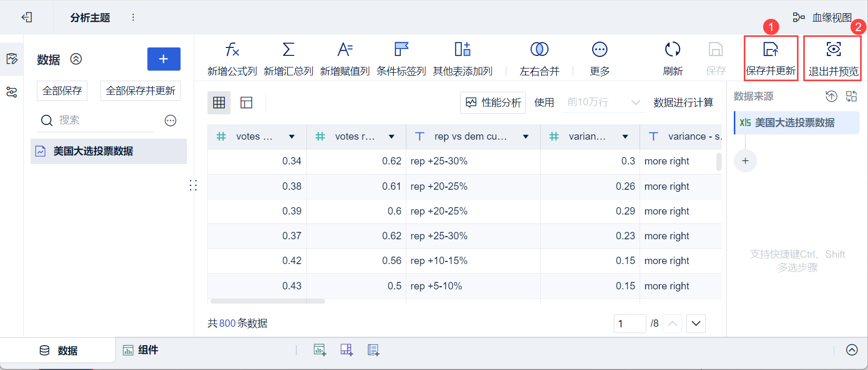
Task: Select the 数据 tab at the bottom
Action: point(58,350)
